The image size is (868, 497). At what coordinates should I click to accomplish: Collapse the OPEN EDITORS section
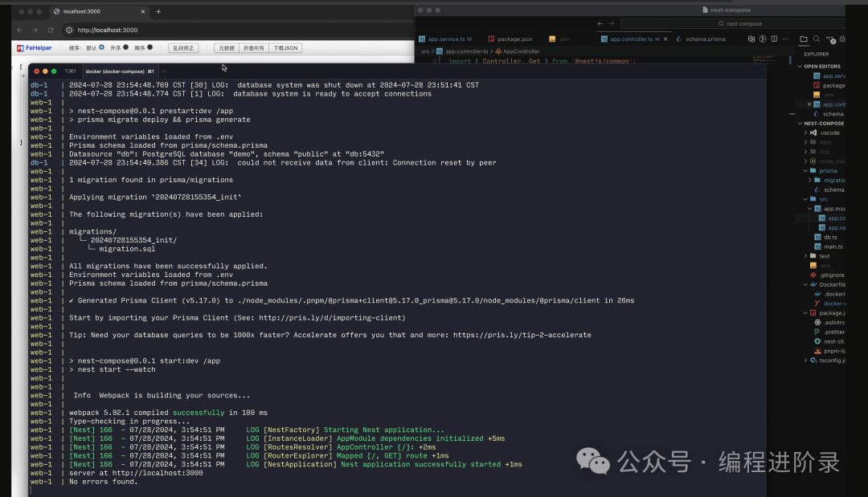821,67
